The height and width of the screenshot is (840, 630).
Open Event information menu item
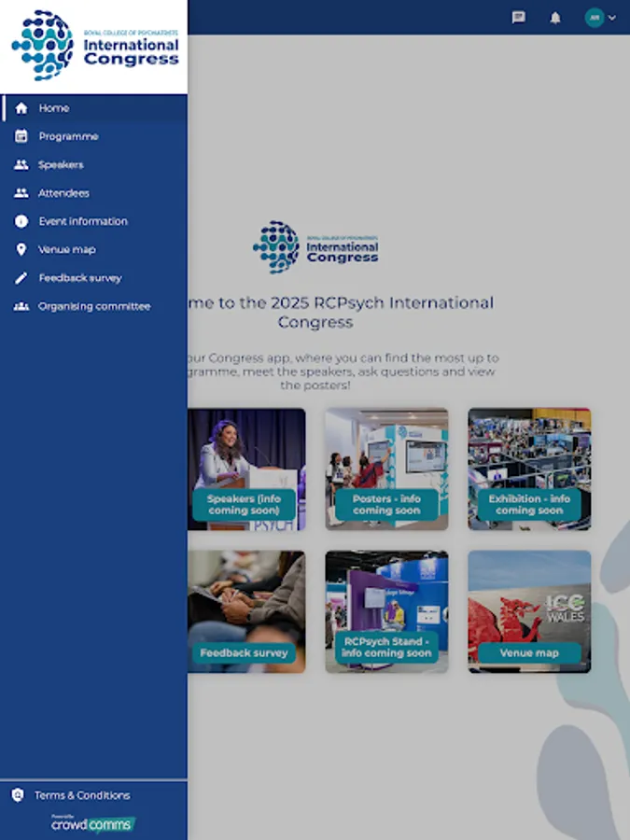(x=93, y=221)
